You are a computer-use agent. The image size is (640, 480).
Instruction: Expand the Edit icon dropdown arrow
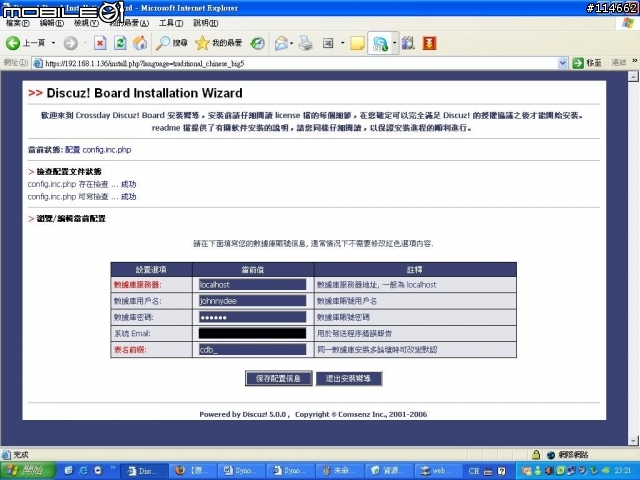coord(342,43)
